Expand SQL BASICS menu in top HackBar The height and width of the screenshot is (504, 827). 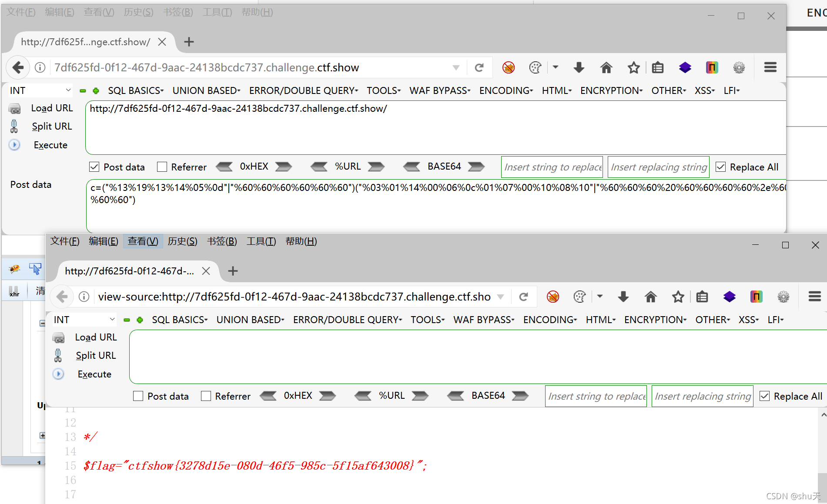click(136, 90)
